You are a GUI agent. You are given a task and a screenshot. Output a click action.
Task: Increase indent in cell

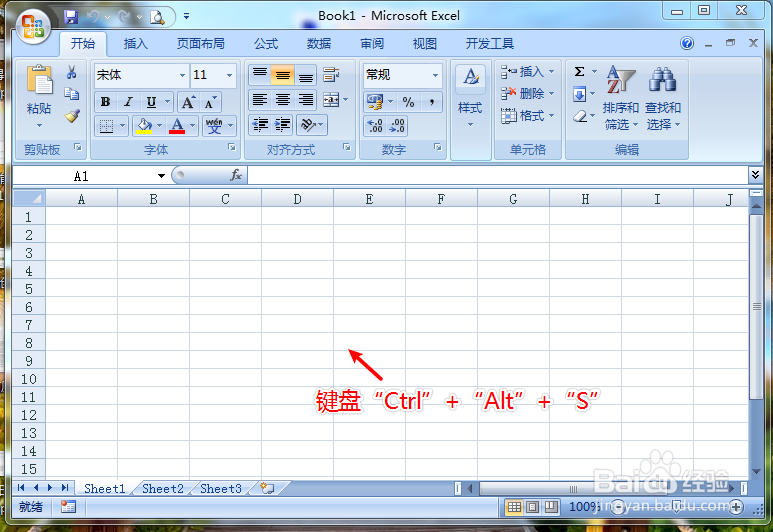[282, 125]
